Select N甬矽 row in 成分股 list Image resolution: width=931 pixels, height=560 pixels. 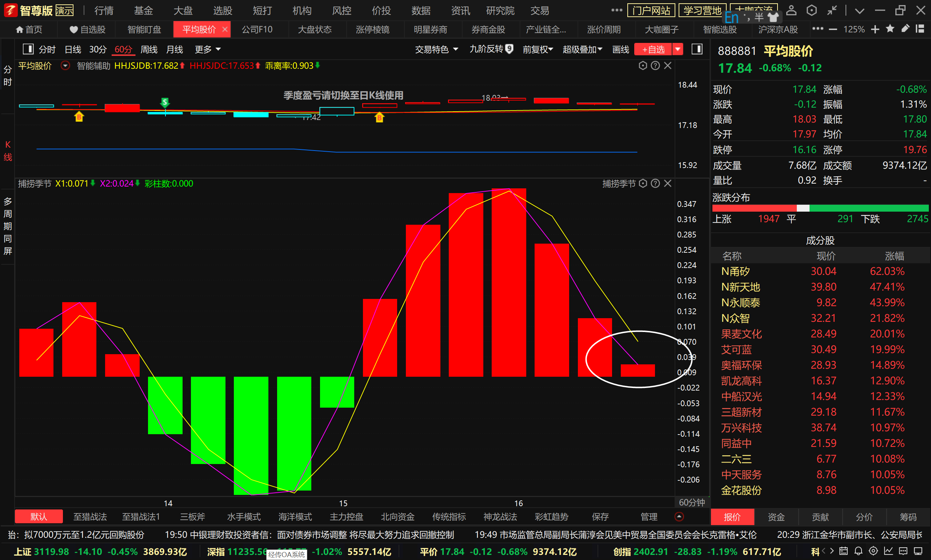coord(820,271)
